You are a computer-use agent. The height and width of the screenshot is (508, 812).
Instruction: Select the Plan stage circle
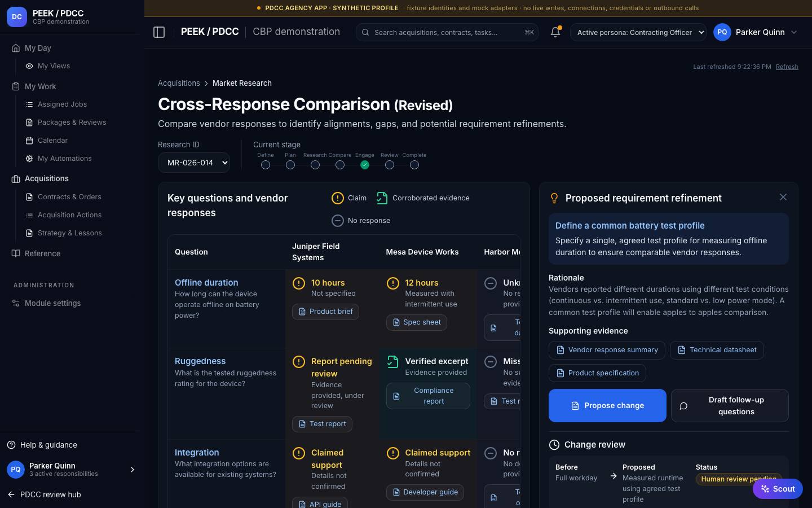[x=290, y=165]
